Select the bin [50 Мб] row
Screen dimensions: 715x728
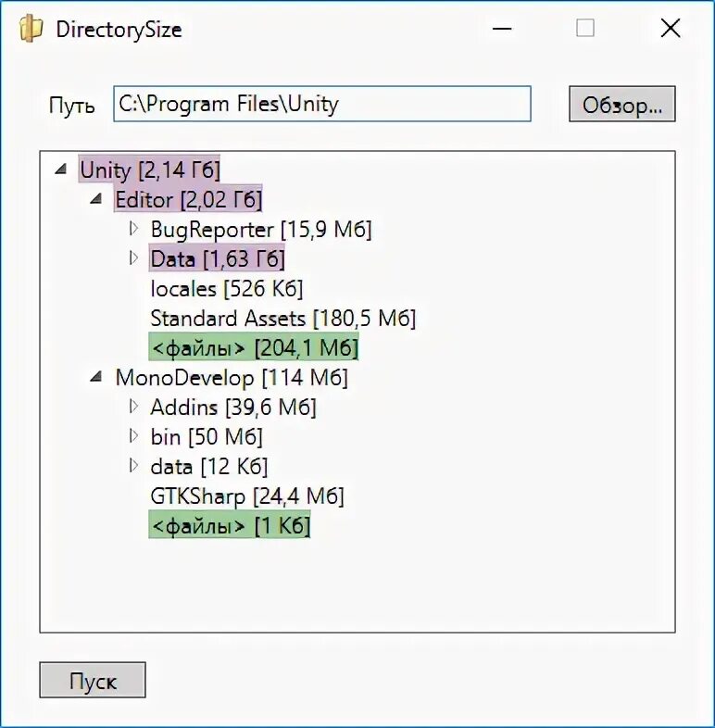pos(207,436)
